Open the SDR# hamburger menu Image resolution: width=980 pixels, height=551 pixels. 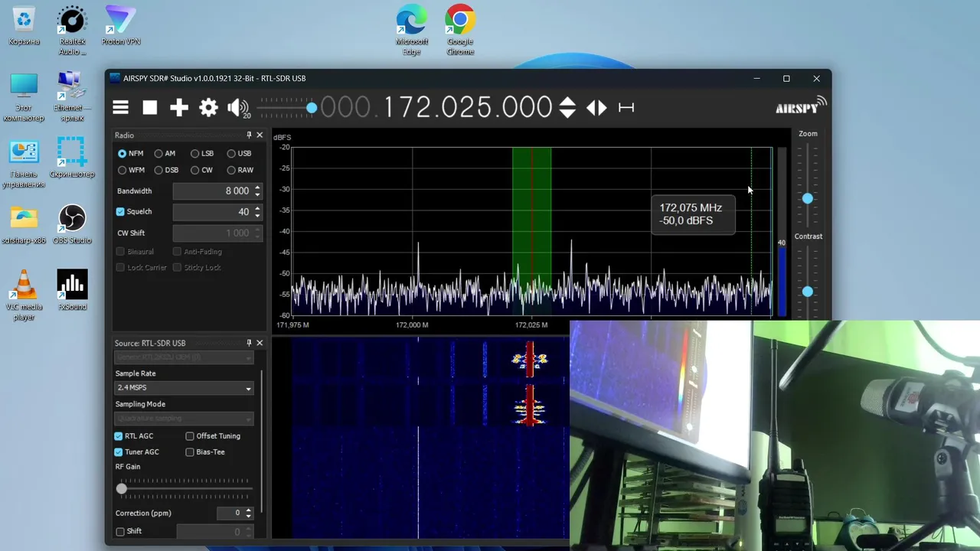point(121,108)
